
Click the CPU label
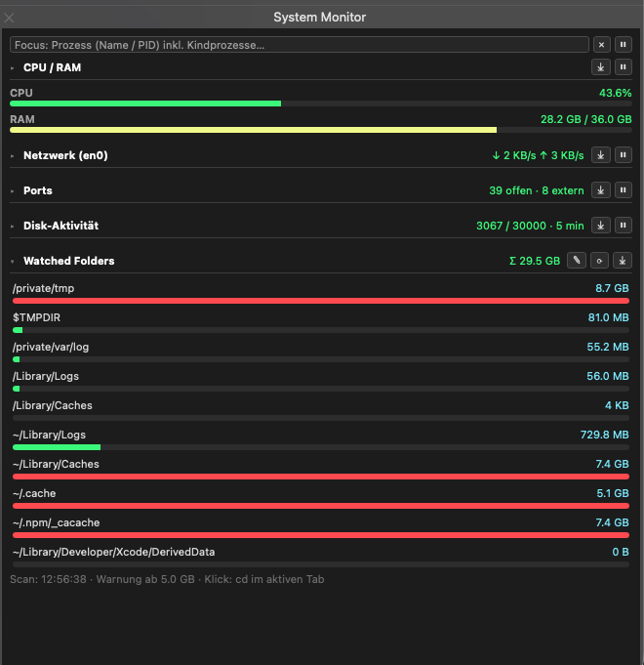pyautogui.click(x=21, y=93)
